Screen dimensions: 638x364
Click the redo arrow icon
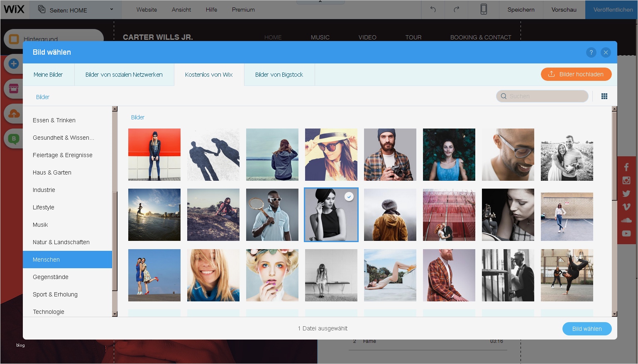click(456, 9)
